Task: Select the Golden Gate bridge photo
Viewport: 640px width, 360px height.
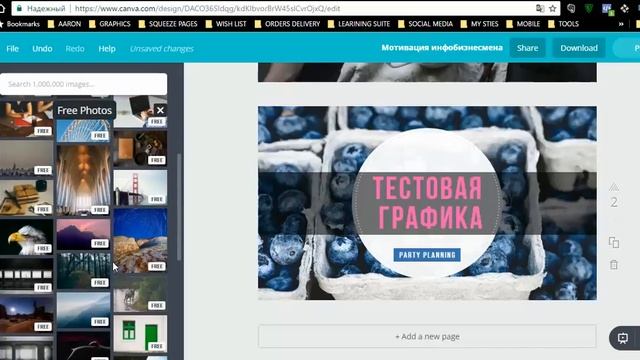Action: click(x=140, y=188)
